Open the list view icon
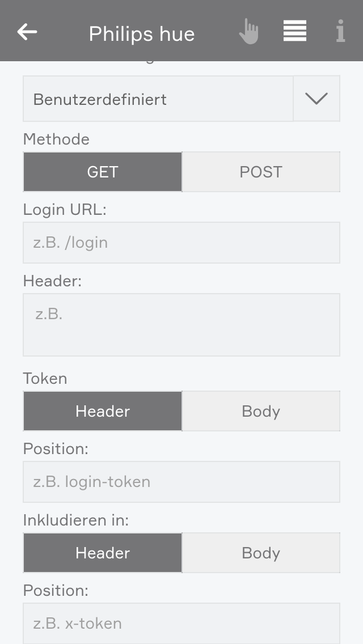The height and width of the screenshot is (644, 363). click(295, 31)
